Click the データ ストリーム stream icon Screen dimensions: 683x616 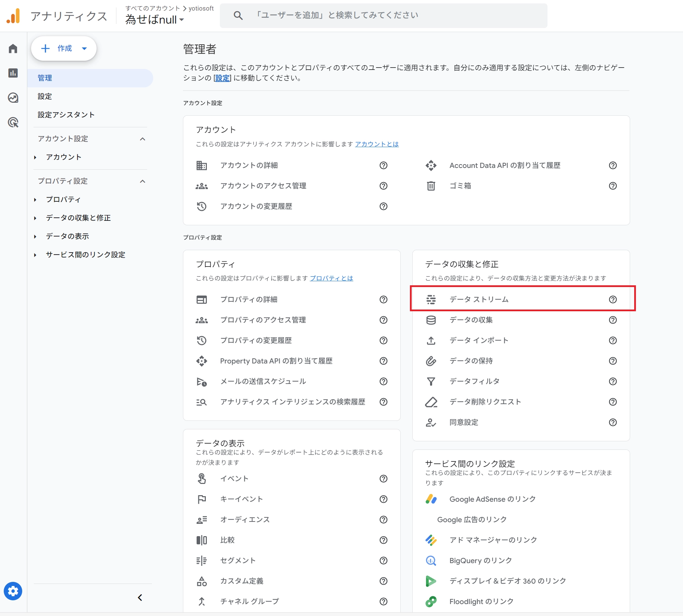tap(431, 300)
